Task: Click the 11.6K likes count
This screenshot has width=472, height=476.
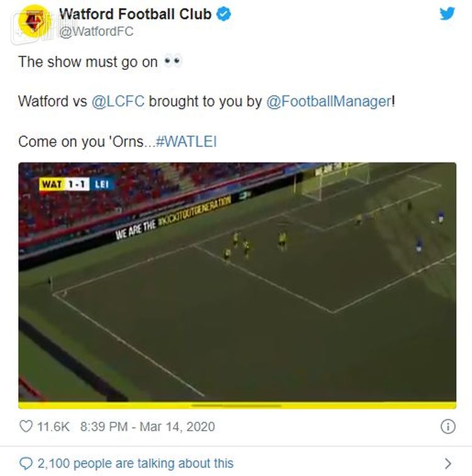Action: (53, 426)
